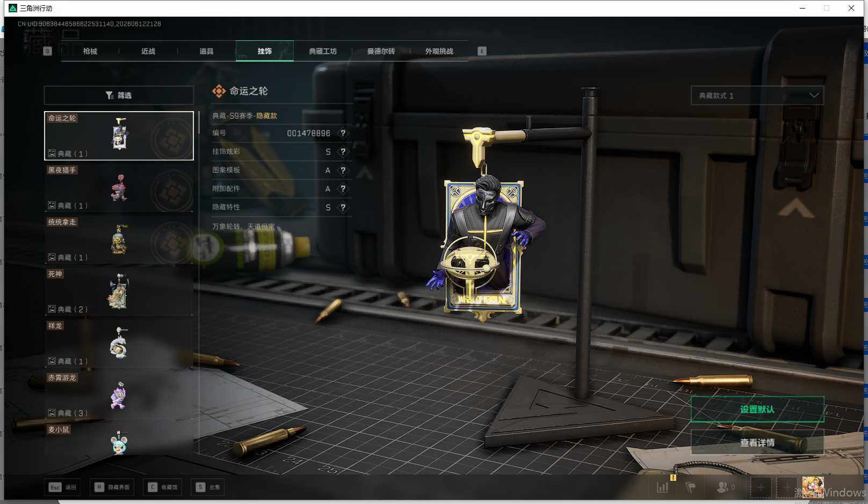Click the flag icon in bottom bar

pyautogui.click(x=691, y=487)
